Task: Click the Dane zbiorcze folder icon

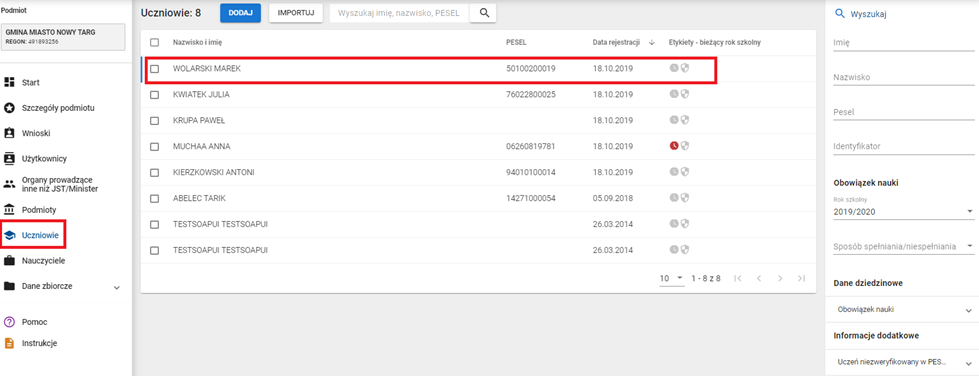Action: [x=9, y=286]
